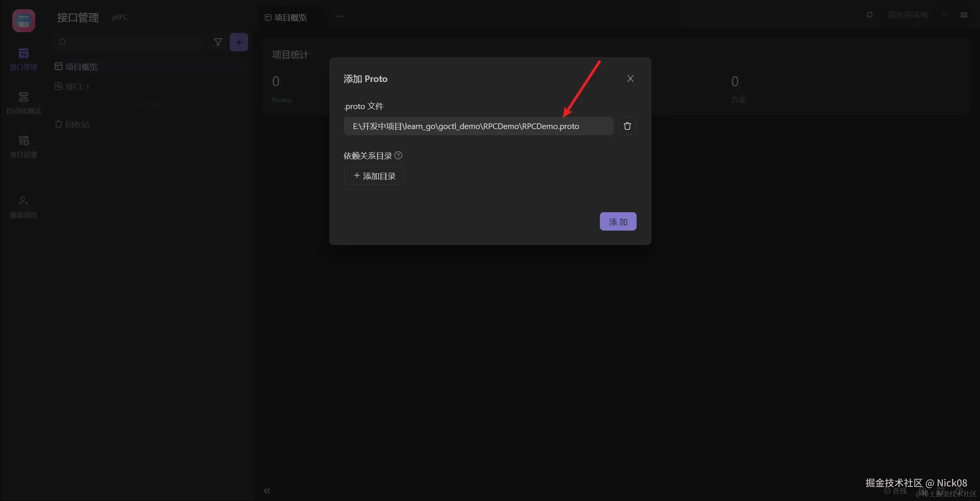The width and height of the screenshot is (980, 501).
Task: Open 项目设置 in the sidebar
Action: [x=23, y=146]
